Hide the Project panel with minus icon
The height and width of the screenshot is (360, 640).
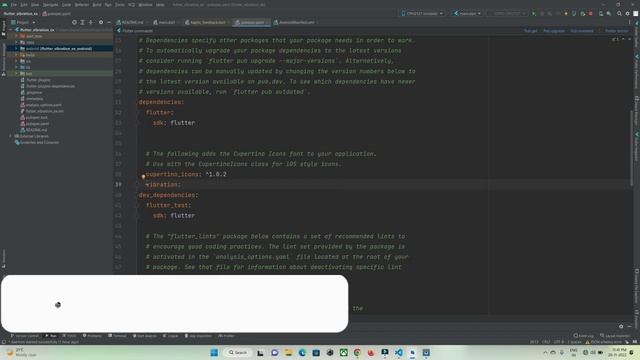click(109, 22)
